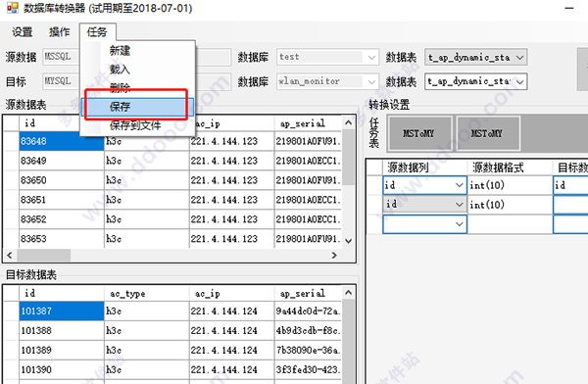Click 源数据格式 column header

pyautogui.click(x=510, y=168)
